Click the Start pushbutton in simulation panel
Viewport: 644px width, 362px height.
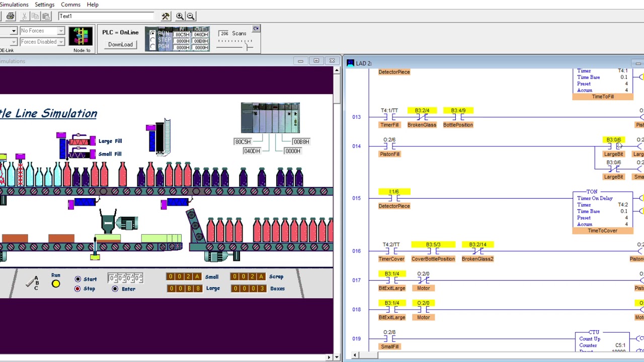(x=78, y=279)
